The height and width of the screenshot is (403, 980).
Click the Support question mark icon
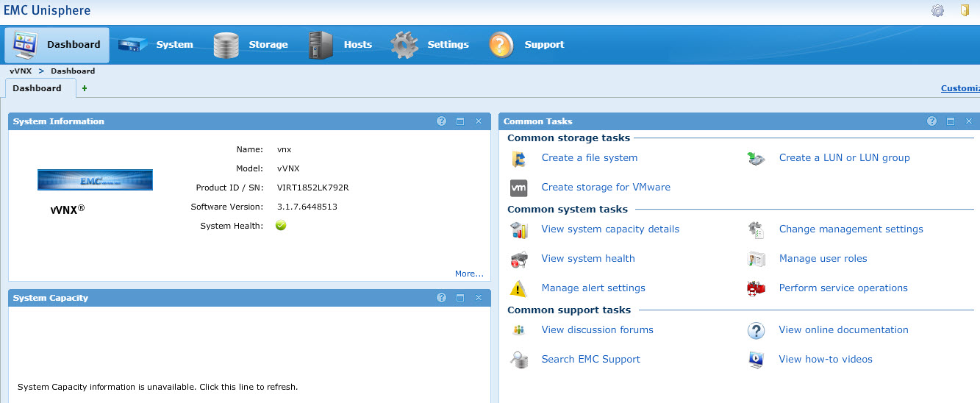[x=501, y=45]
